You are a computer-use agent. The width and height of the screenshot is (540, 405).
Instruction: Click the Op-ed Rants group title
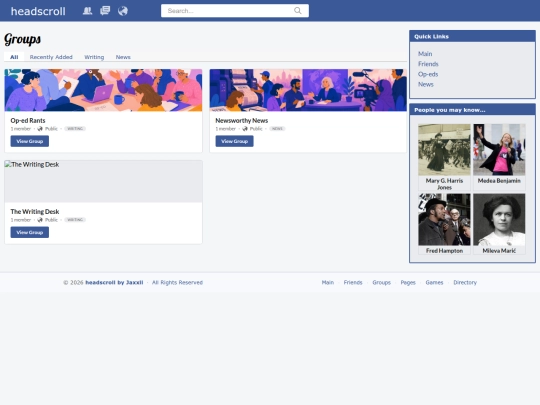pos(28,121)
